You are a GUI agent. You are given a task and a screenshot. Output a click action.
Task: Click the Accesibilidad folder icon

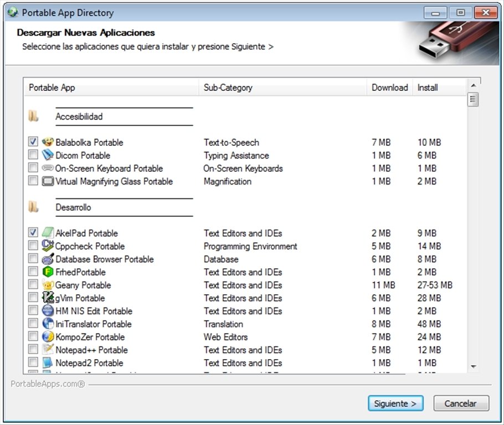coord(33,116)
